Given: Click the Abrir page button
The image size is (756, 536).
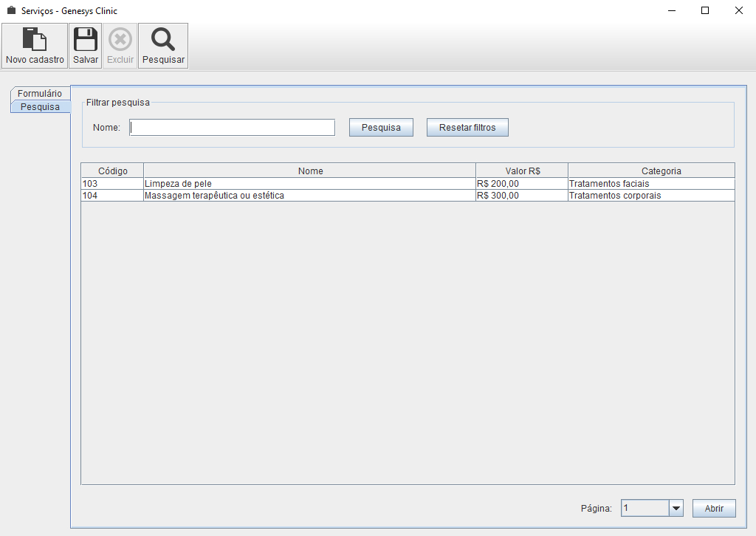Looking at the screenshot, I should click(714, 508).
